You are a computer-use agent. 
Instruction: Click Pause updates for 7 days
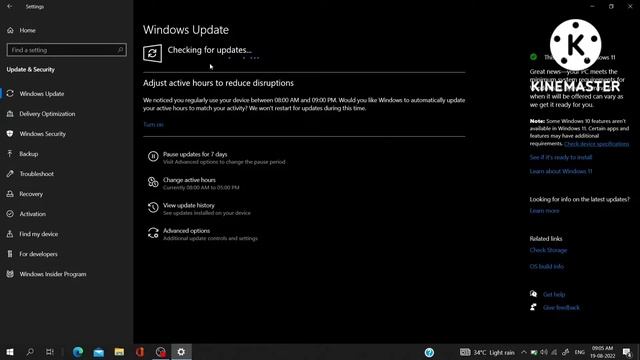pos(195,154)
